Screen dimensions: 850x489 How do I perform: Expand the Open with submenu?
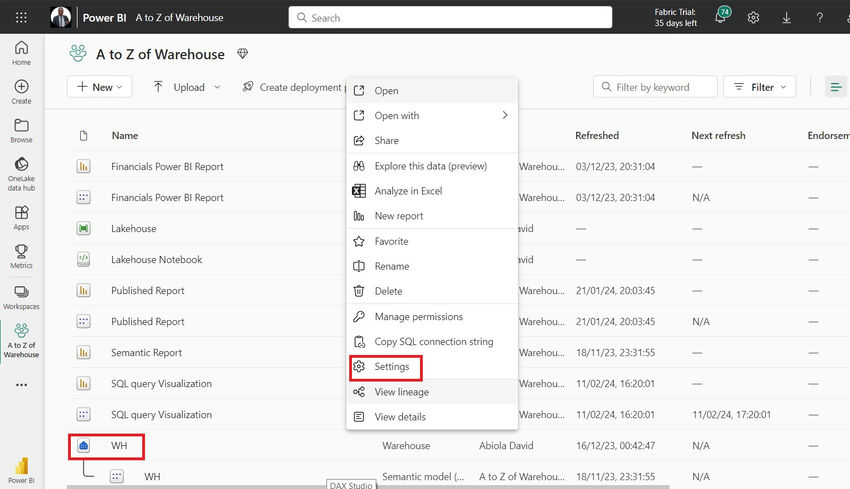[x=431, y=116]
